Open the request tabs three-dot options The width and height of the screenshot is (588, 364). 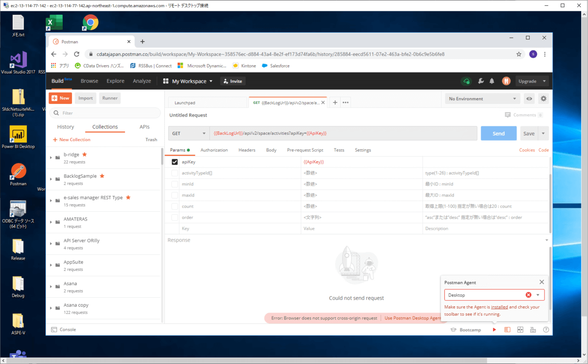[345, 102]
